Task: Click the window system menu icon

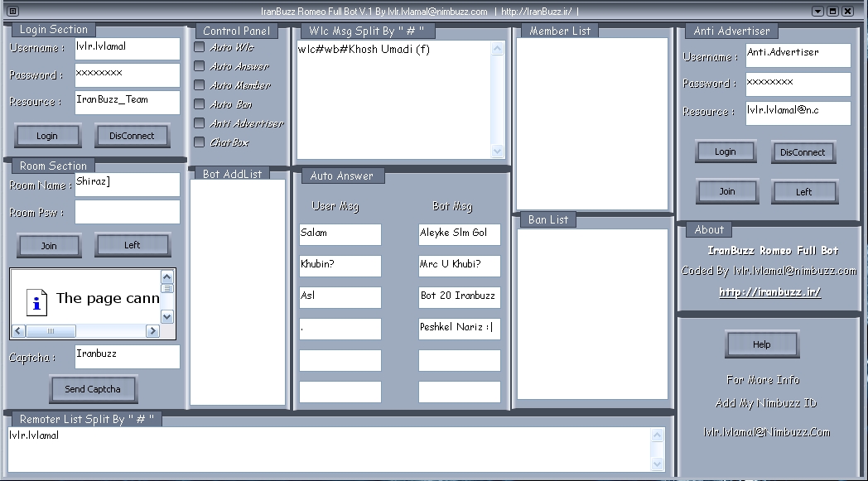Action: tap(12, 11)
